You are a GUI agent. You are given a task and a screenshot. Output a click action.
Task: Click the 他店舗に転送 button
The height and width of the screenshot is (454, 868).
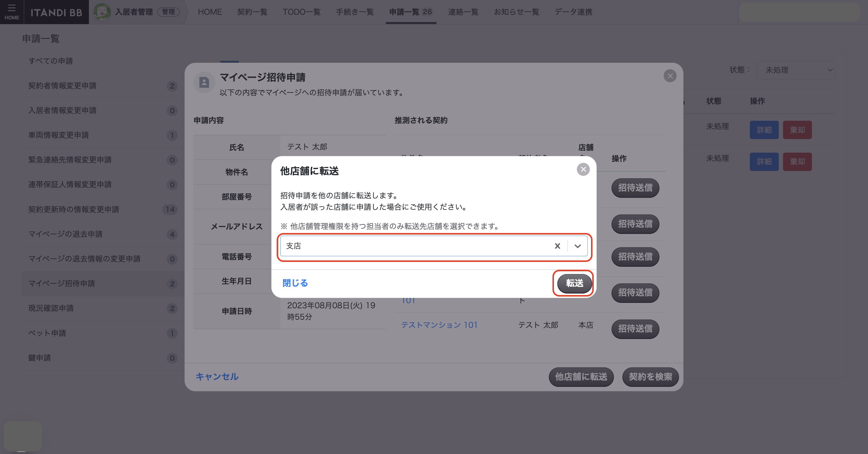(581, 377)
